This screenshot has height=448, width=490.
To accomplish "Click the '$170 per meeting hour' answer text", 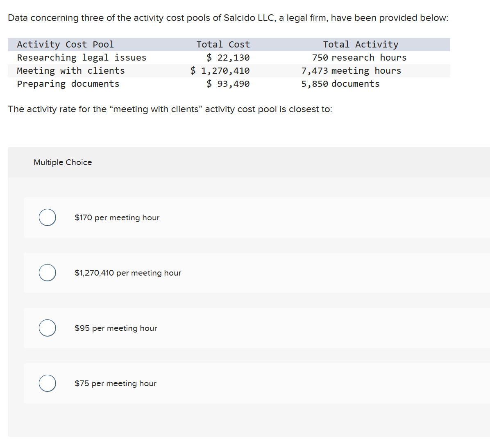I will click(117, 218).
